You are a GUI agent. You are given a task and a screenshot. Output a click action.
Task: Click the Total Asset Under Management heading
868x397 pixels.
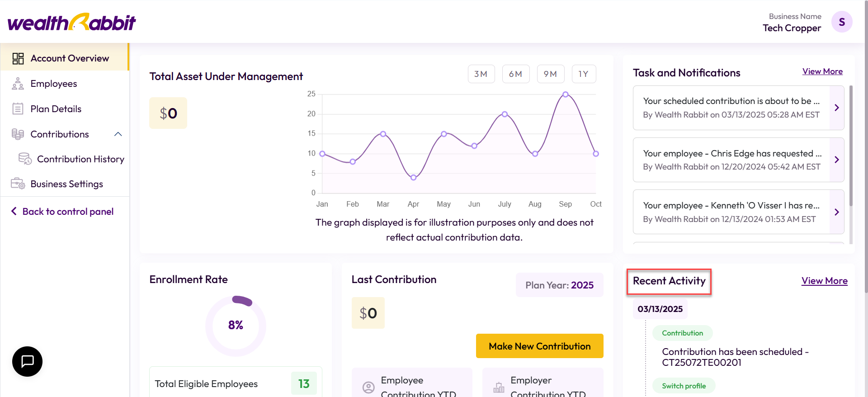226,76
